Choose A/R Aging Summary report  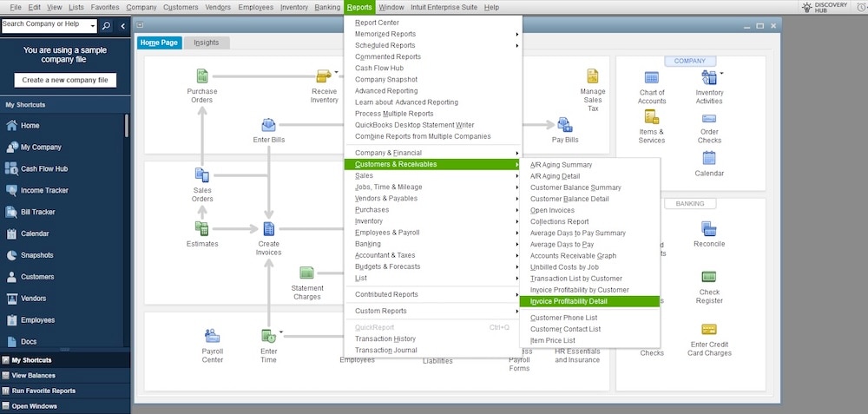(589, 165)
